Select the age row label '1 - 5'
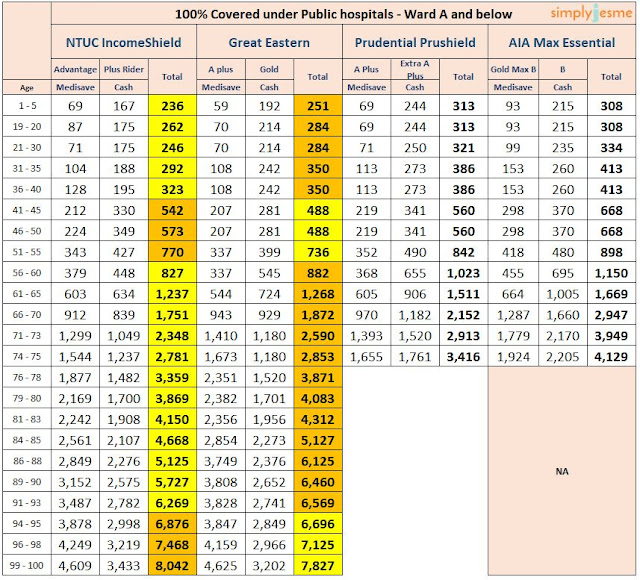Image resolution: width=640 pixels, height=580 pixels. (27, 106)
